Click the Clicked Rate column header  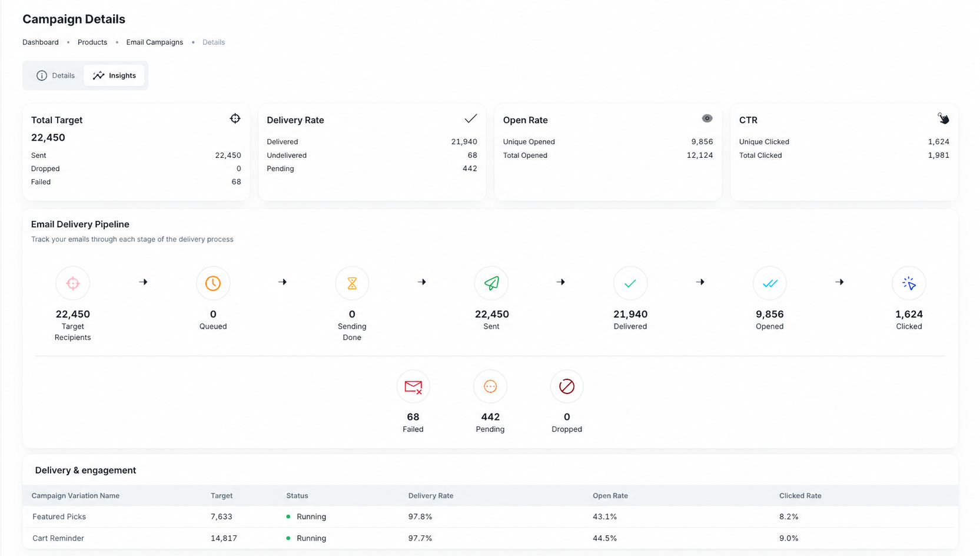[x=800, y=496]
